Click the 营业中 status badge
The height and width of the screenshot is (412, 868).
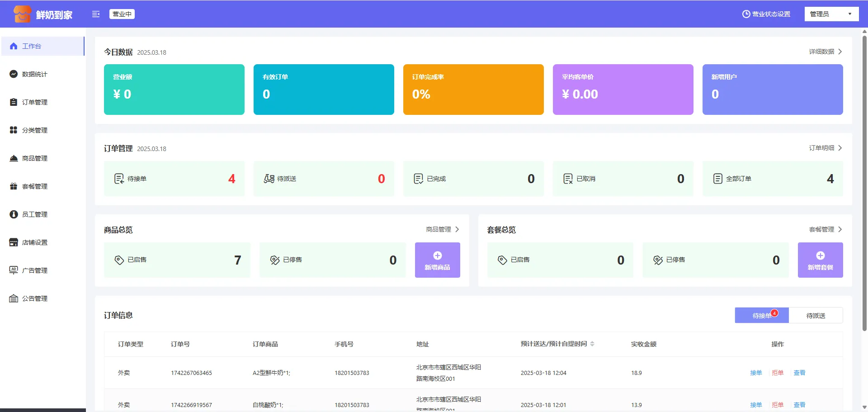(x=122, y=14)
